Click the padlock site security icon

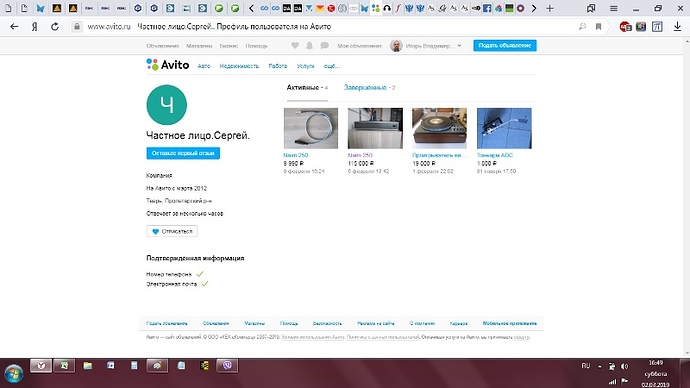click(x=77, y=26)
